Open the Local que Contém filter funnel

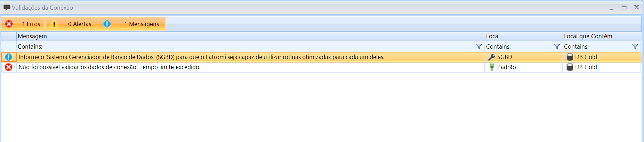[x=635, y=47]
